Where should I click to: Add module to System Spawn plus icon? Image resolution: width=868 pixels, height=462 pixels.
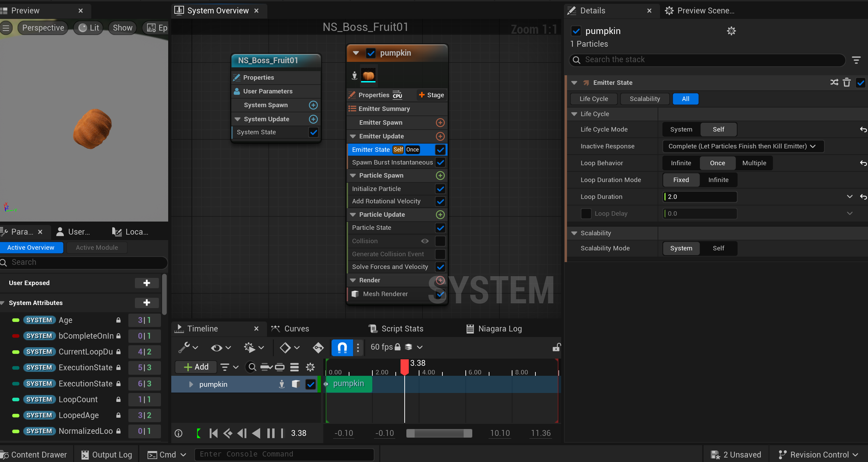[313, 105]
